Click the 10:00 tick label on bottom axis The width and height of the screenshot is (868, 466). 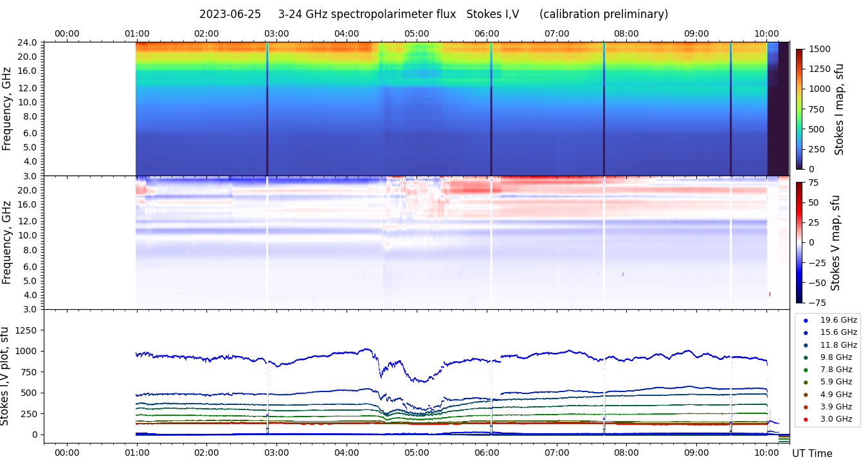tap(766, 453)
